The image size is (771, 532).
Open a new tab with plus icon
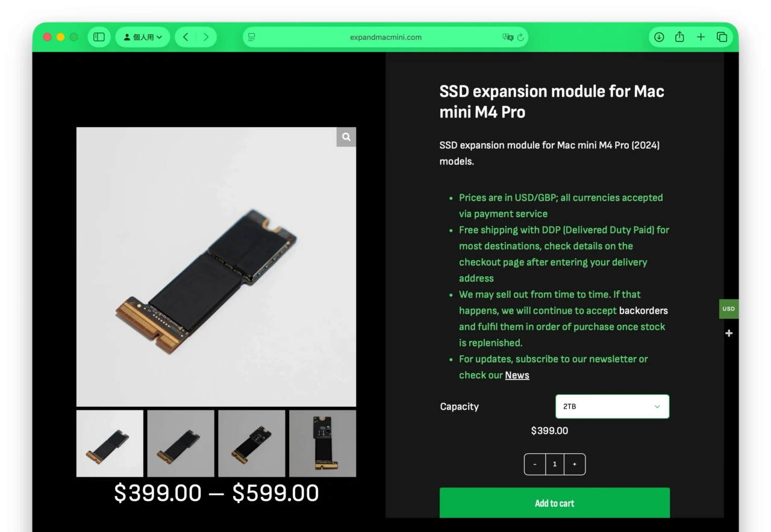point(701,37)
